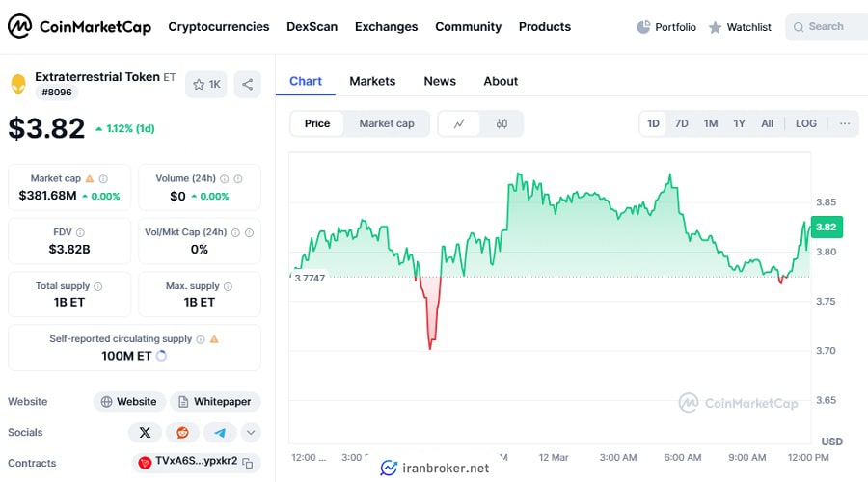The image size is (868, 482).
Task: Click the $3.82 price value
Action: pos(46,128)
